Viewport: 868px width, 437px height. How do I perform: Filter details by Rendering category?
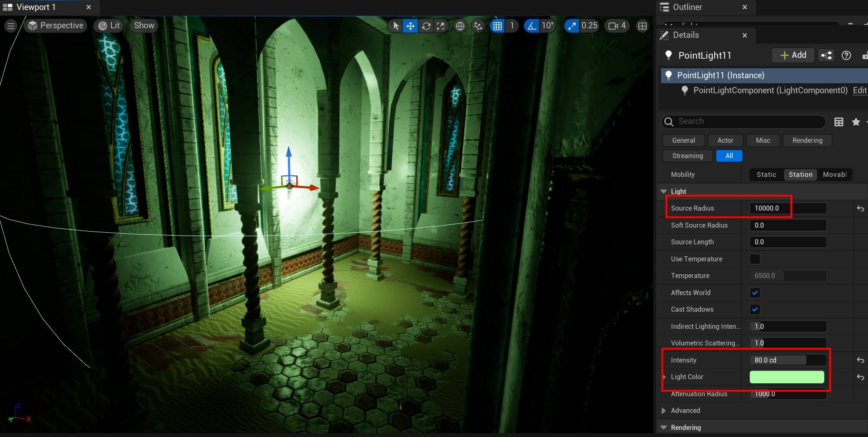coord(807,141)
